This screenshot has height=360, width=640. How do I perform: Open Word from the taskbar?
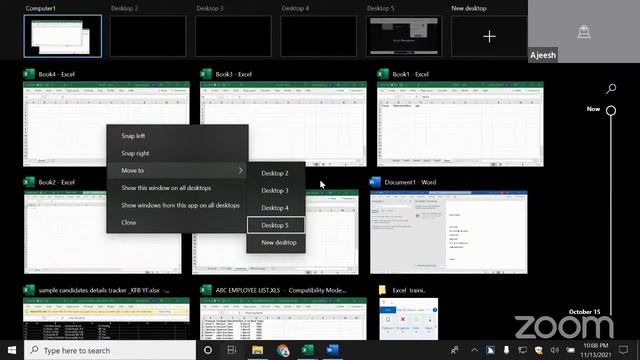(332, 350)
